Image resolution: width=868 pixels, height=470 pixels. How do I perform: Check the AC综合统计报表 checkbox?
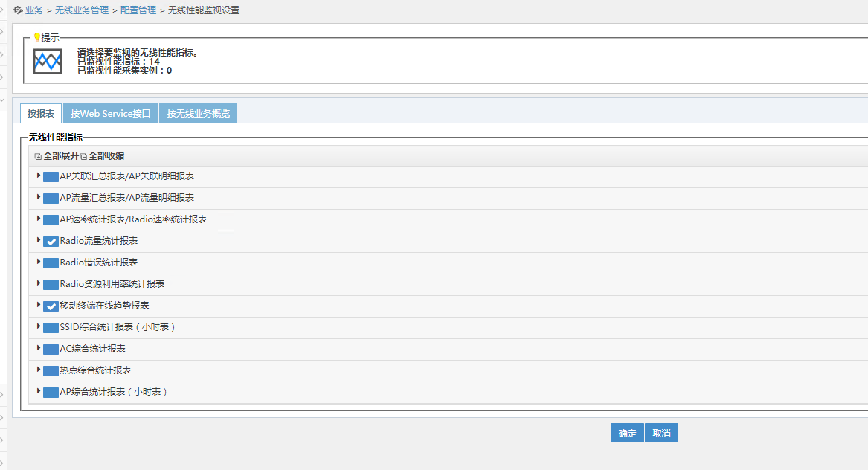pos(51,350)
